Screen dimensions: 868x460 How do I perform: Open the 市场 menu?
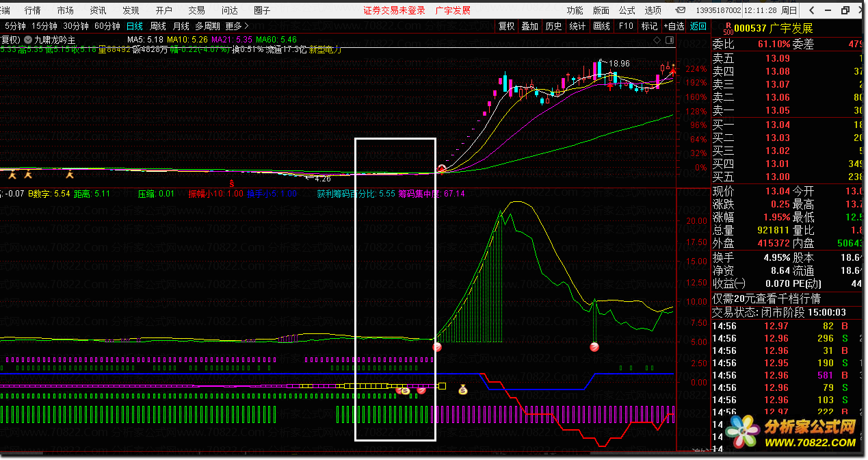pyautogui.click(x=65, y=10)
